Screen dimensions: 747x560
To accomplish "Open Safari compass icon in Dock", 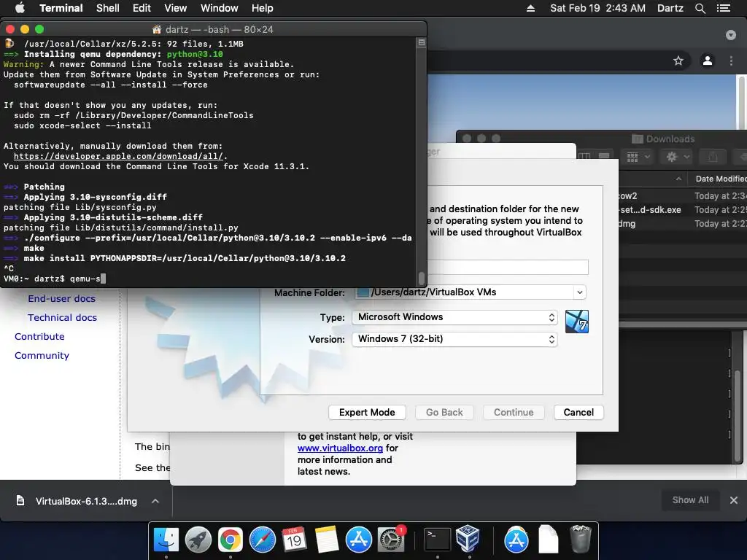I will click(263, 540).
